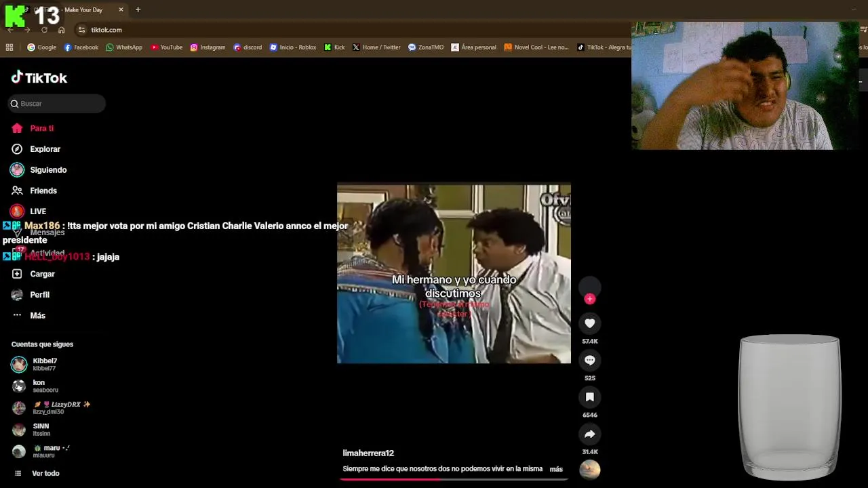Image resolution: width=868 pixels, height=488 pixels.
Task: Open Kibbel7 followed account
Action: tap(34, 365)
